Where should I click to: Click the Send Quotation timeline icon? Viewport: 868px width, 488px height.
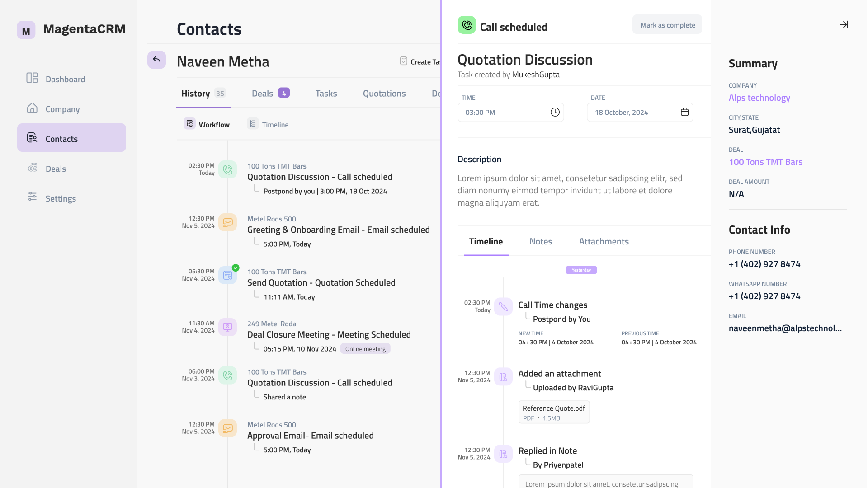[227, 275]
